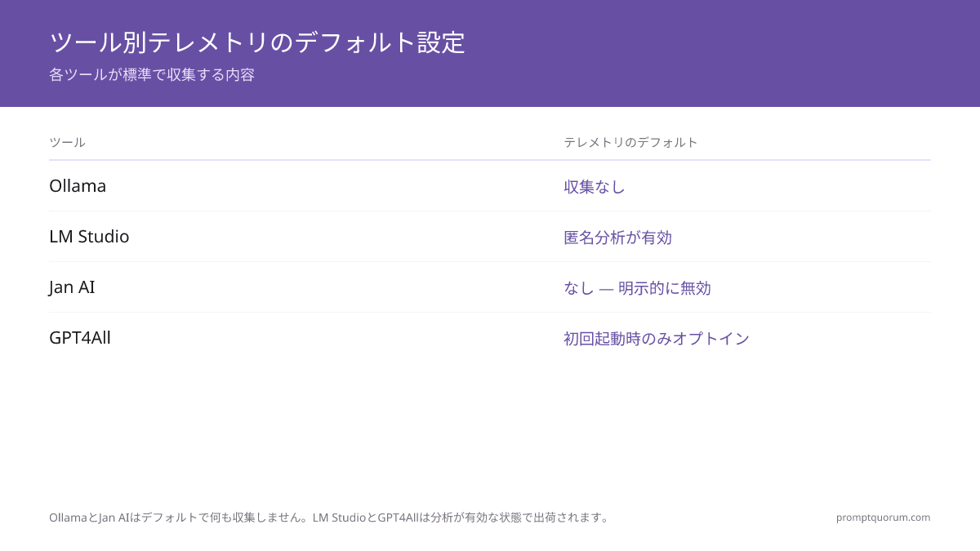Image resolution: width=980 pixels, height=551 pixels.
Task: Click the footer note starting OllamaとJan AI
Action: coord(331,517)
